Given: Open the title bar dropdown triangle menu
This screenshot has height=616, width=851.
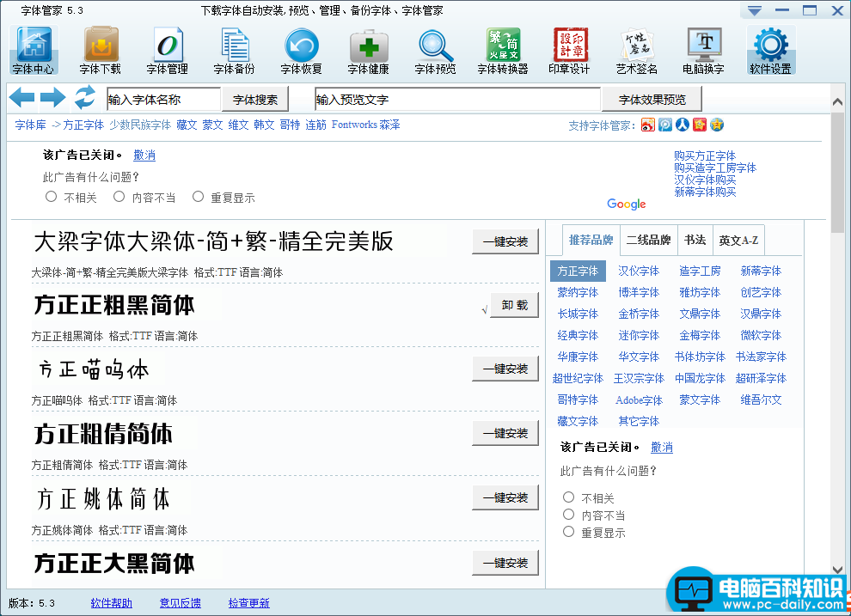Looking at the screenshot, I should pos(755,10).
